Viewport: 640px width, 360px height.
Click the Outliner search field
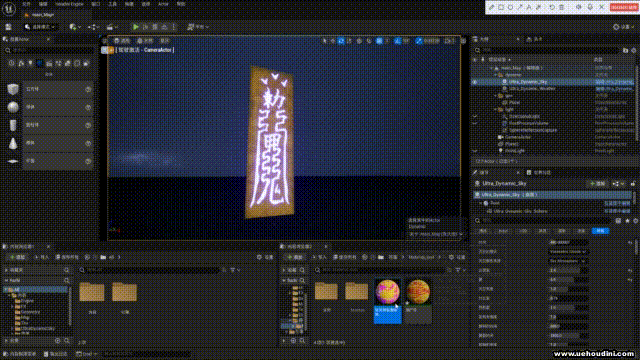(546, 50)
